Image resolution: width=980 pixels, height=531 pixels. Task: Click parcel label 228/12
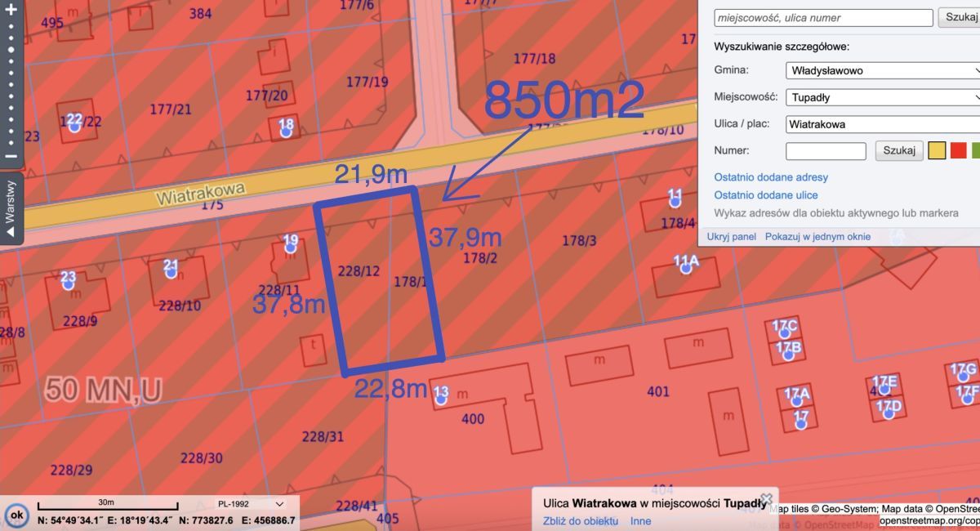tap(359, 270)
